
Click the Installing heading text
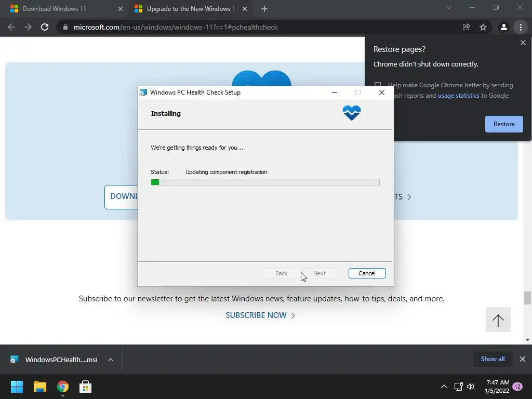click(166, 114)
